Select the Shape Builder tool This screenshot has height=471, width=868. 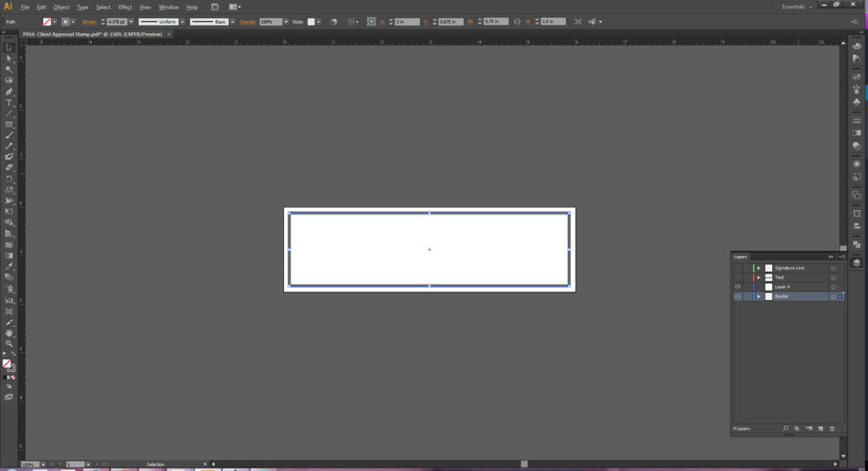[x=8, y=223]
